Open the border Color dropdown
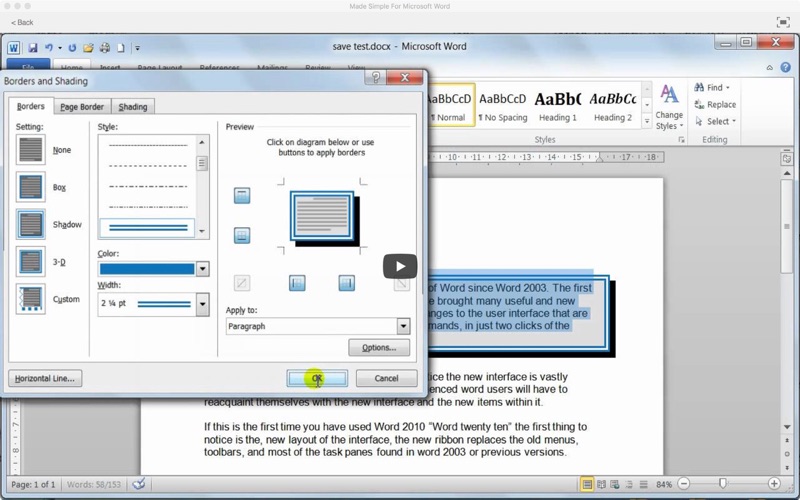The height and width of the screenshot is (500, 800). pos(203,269)
